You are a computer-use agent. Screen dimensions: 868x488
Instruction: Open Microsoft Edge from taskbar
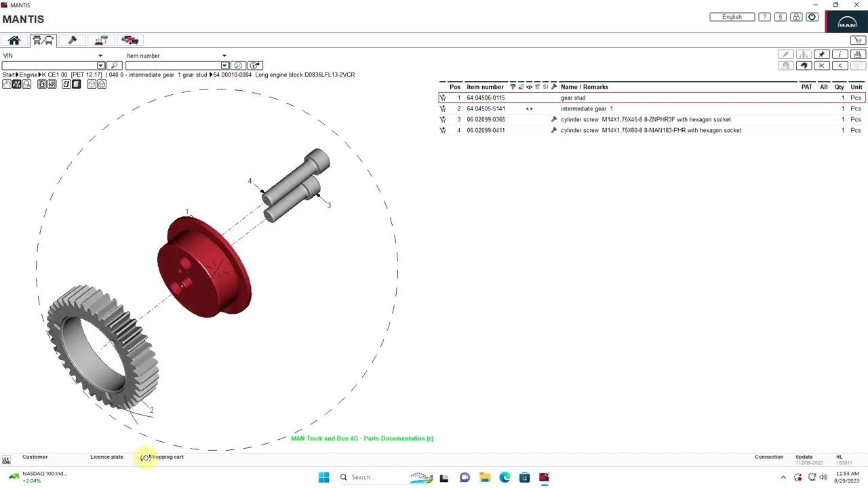(x=505, y=477)
